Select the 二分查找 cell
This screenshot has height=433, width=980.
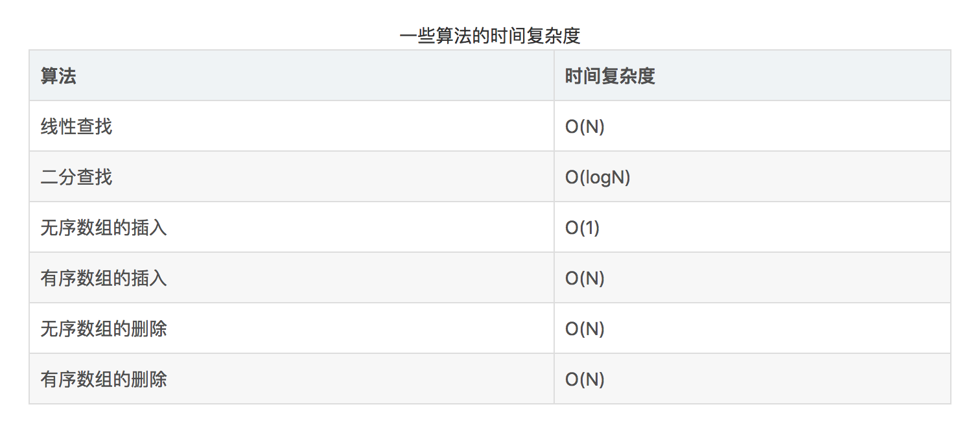coord(76,177)
